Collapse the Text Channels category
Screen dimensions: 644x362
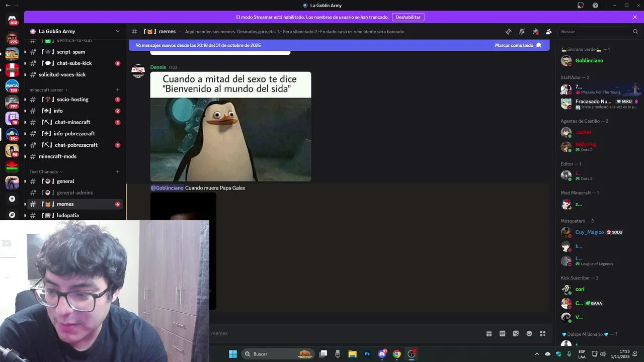[x=46, y=171]
